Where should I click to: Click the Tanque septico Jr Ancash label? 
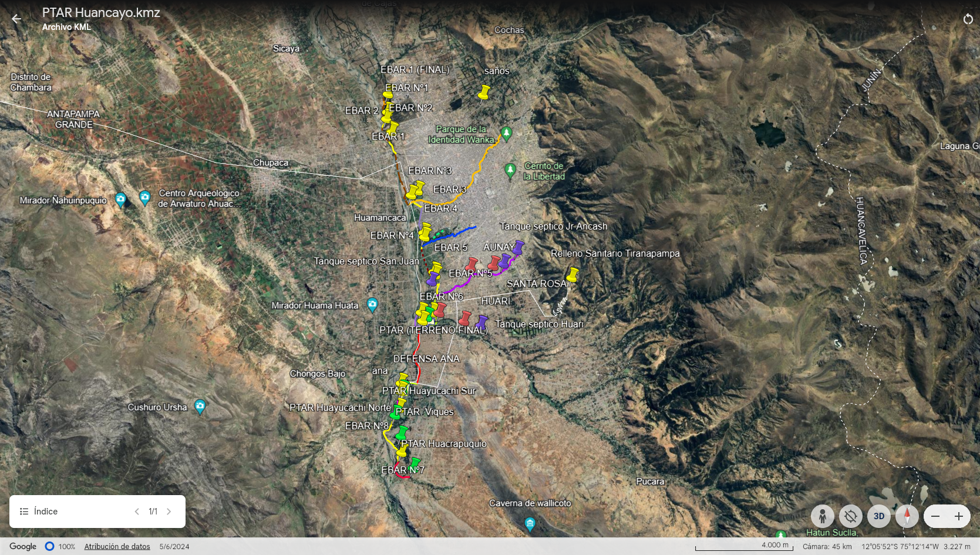[x=554, y=226]
